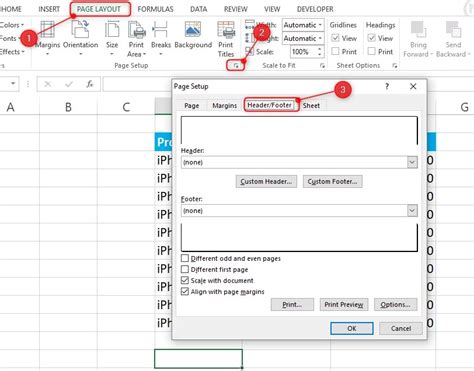Switch to the VIEW ribbon tab
The image size is (474, 371).
click(x=272, y=9)
